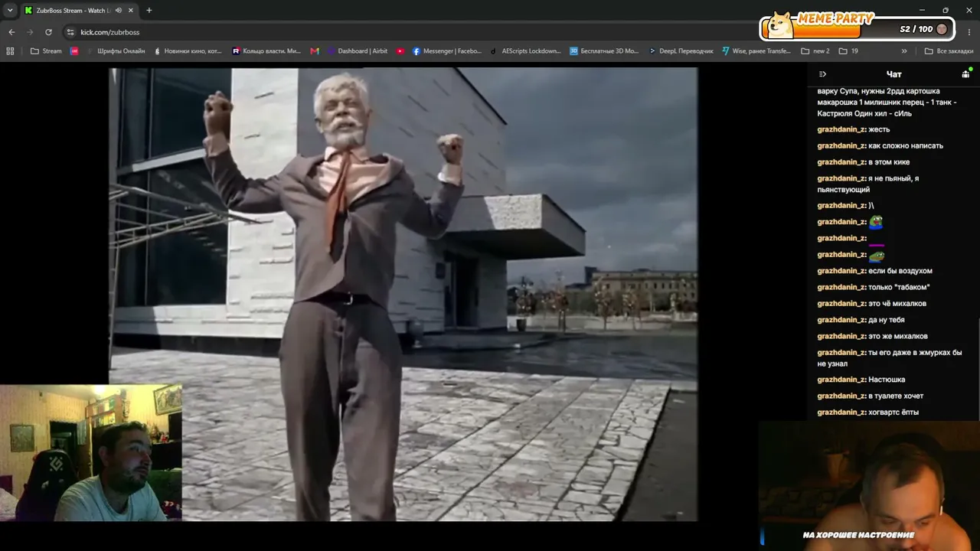Open the red LIVE bookmark icon

pos(74,51)
